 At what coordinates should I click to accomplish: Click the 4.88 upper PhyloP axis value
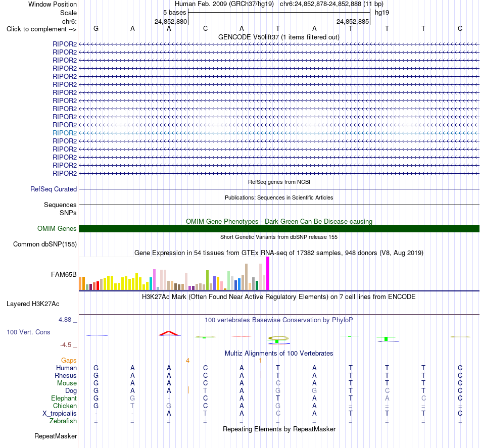pyautogui.click(x=65, y=320)
